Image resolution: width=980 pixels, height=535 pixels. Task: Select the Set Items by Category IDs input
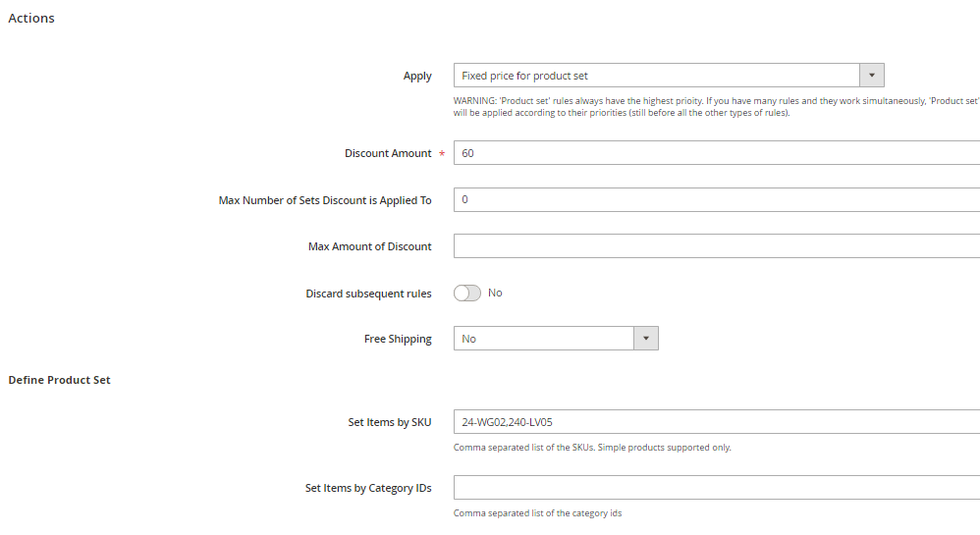pos(717,488)
